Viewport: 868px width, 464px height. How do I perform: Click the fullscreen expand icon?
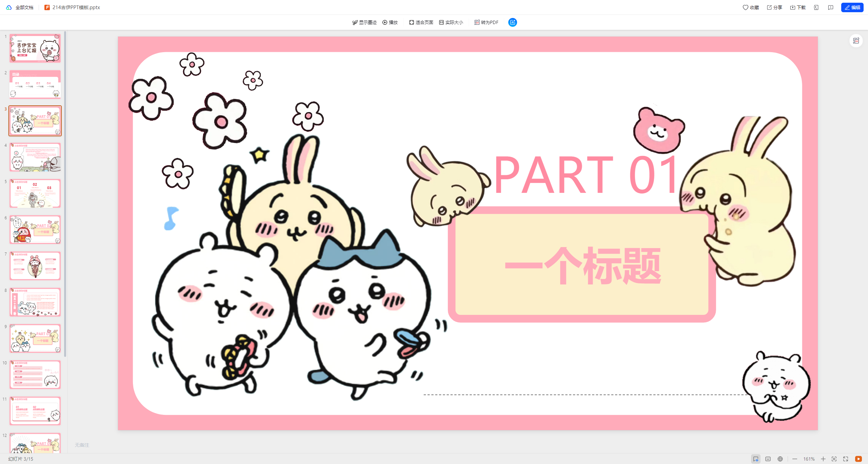pyautogui.click(x=846, y=459)
